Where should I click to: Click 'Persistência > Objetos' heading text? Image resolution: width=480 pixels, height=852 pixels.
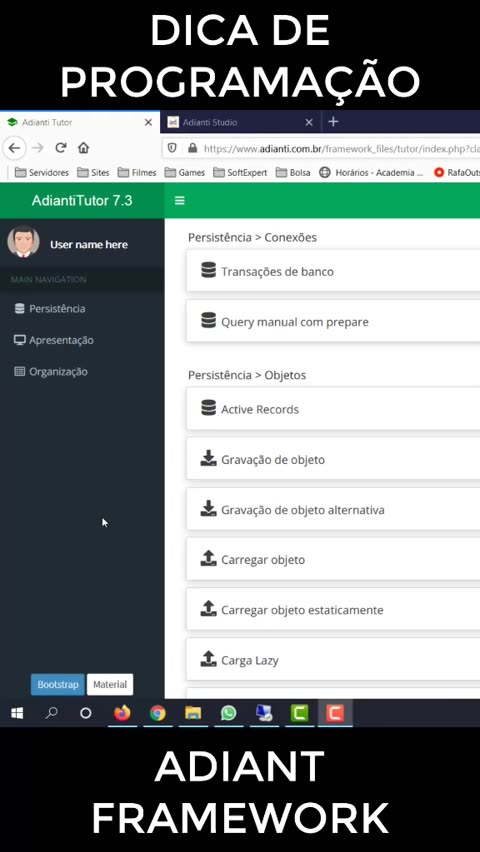(247, 375)
